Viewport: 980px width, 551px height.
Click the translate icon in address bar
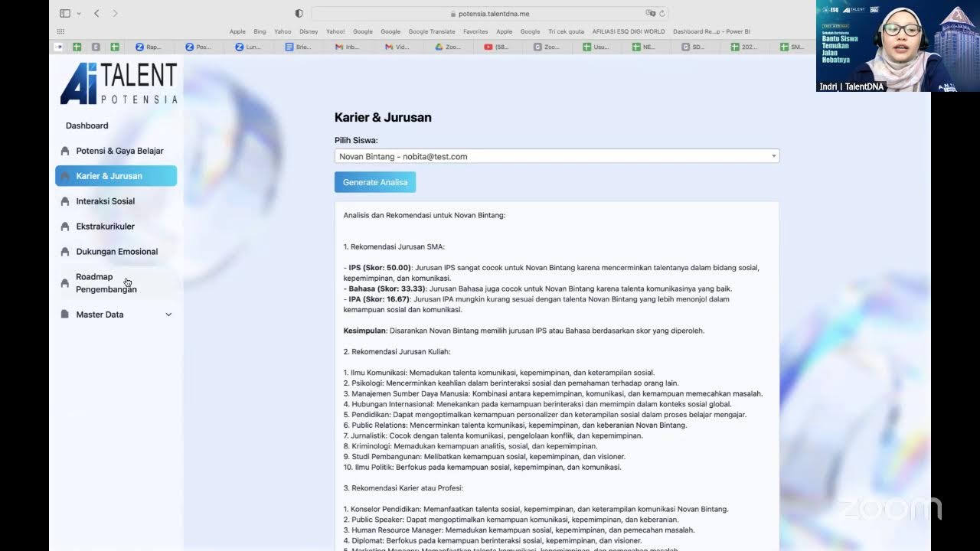tap(650, 13)
